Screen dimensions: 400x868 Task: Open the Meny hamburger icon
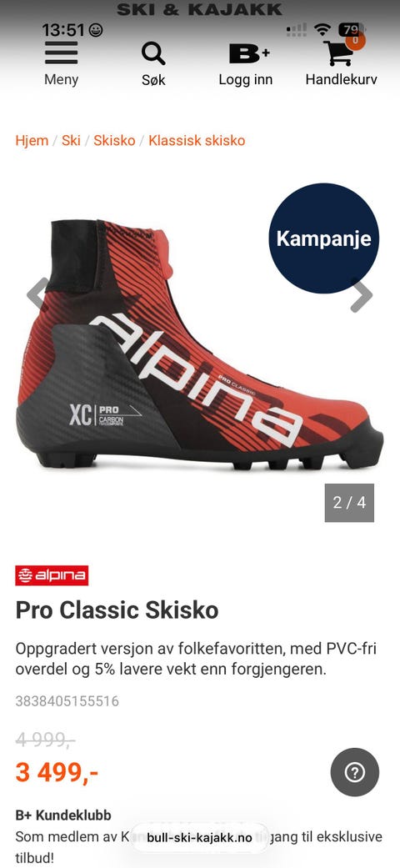(x=62, y=53)
